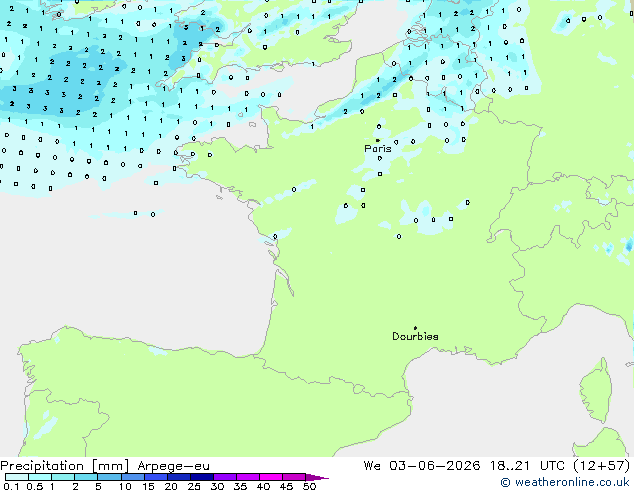Open the weatheronline.co.uk copyright link

565,482
